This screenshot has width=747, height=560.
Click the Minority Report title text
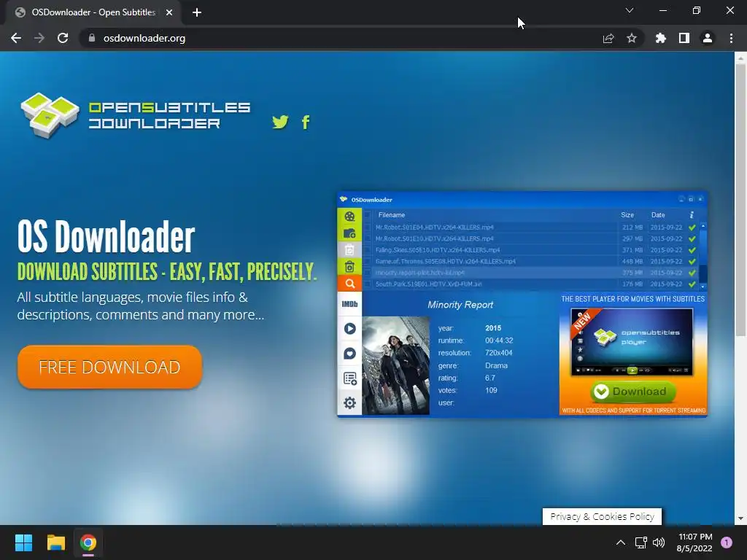point(460,305)
